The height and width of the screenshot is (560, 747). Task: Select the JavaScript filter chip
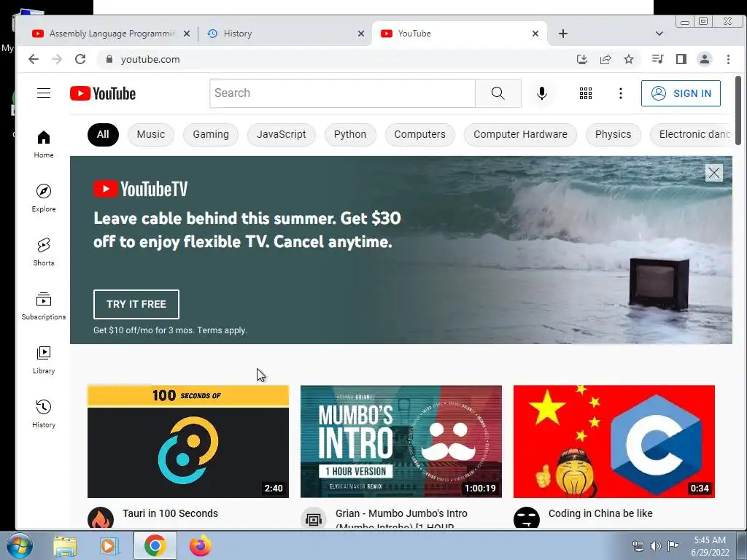point(281,135)
